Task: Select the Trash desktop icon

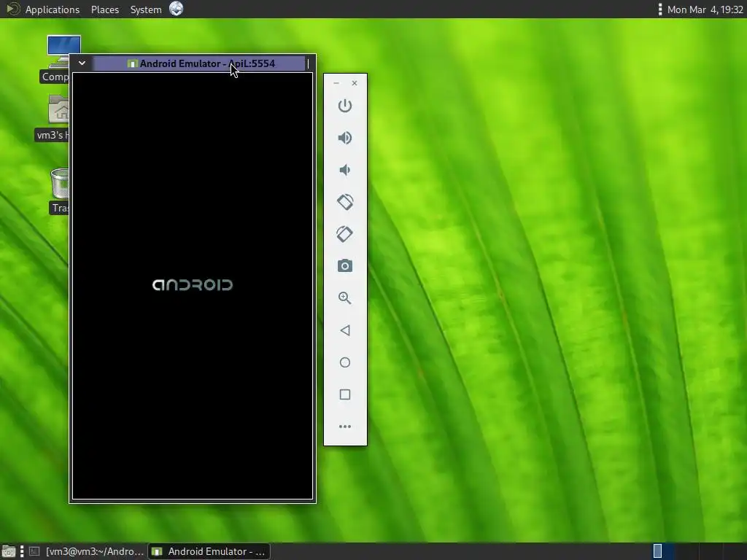Action: pos(60,190)
